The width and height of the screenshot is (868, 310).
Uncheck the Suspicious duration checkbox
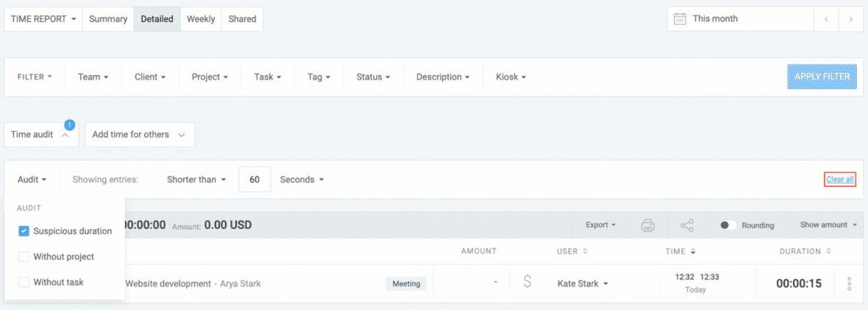pos(24,231)
